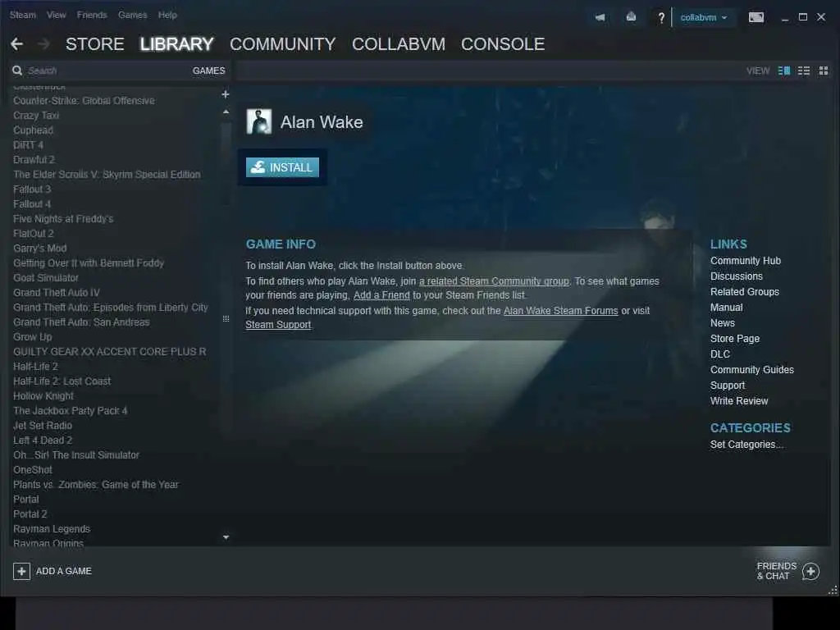The height and width of the screenshot is (630, 840).
Task: Open Friends & Chat bubble icon
Action: (810, 571)
